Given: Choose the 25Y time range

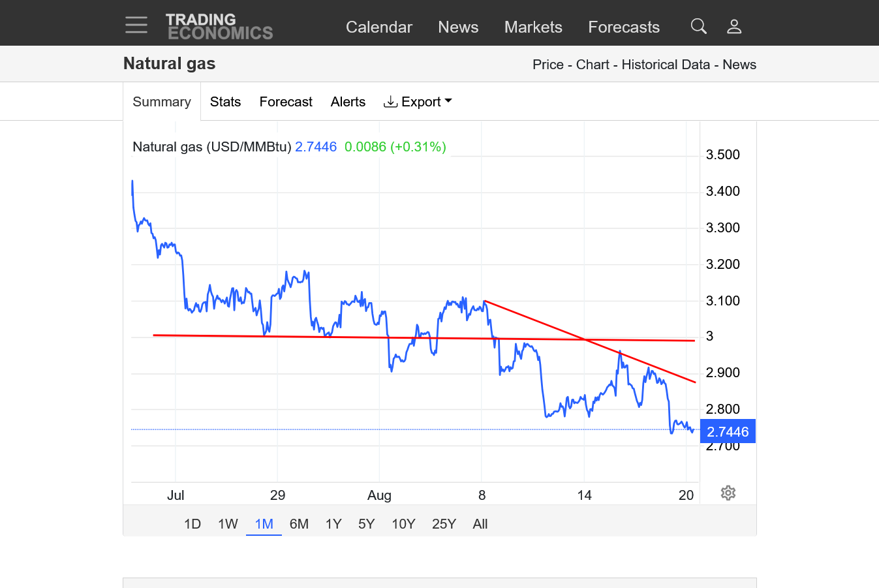Looking at the screenshot, I should (444, 524).
